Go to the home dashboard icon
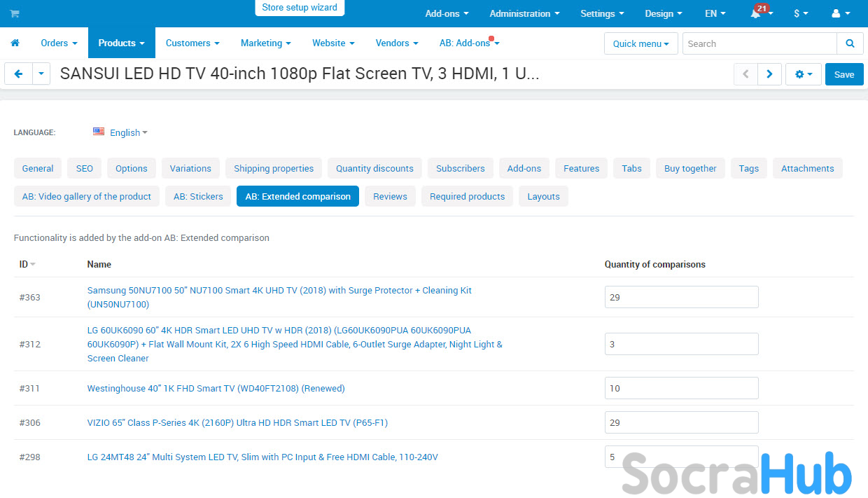The image size is (868, 498). [15, 43]
